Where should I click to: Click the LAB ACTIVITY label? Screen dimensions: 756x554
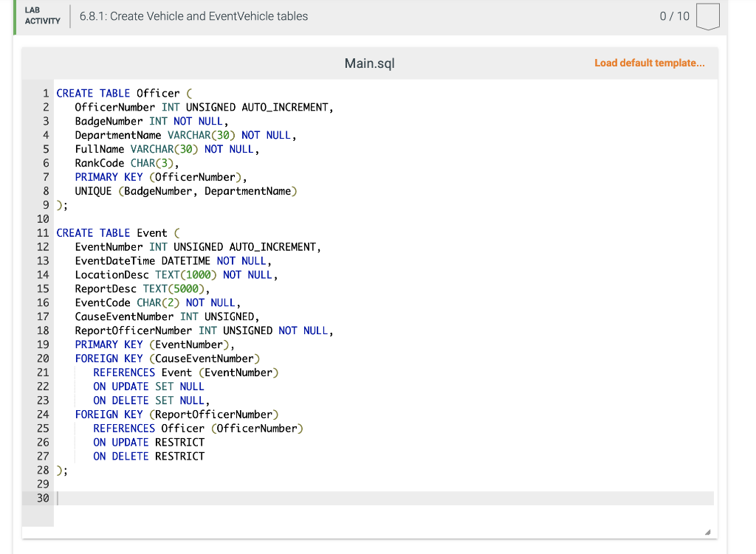tap(42, 16)
